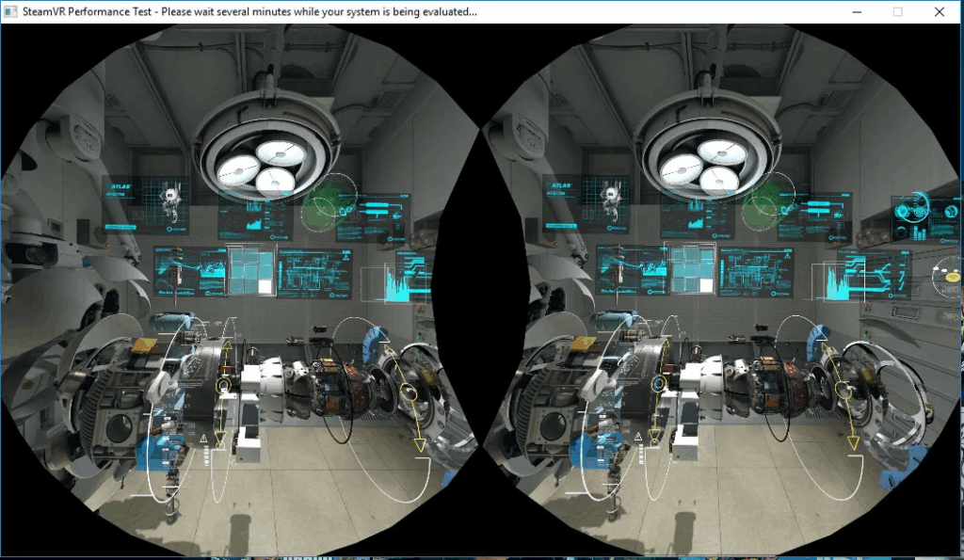Click the disabled maximize button
Image resolution: width=964 pixels, height=560 pixels.
897,11
